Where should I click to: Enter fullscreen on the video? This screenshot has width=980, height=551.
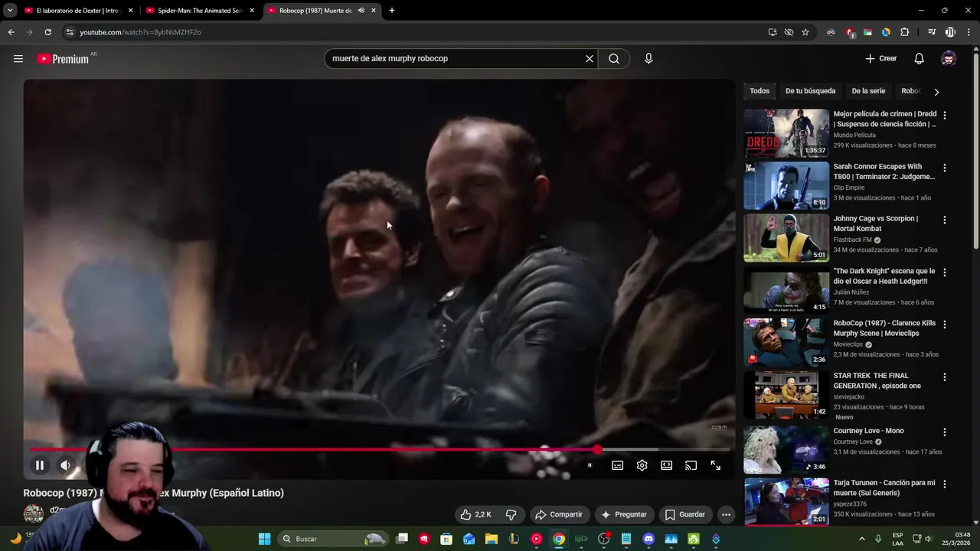coord(716,465)
